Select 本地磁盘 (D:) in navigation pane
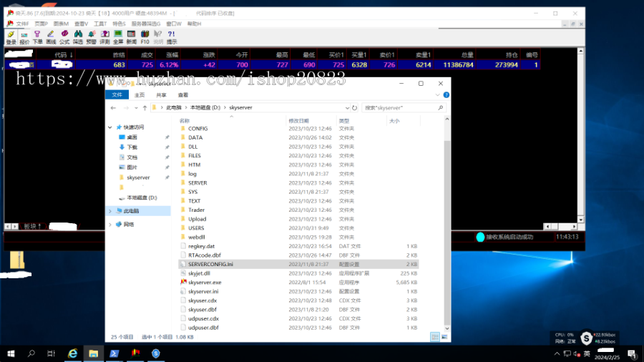The image size is (644, 362). point(142,198)
